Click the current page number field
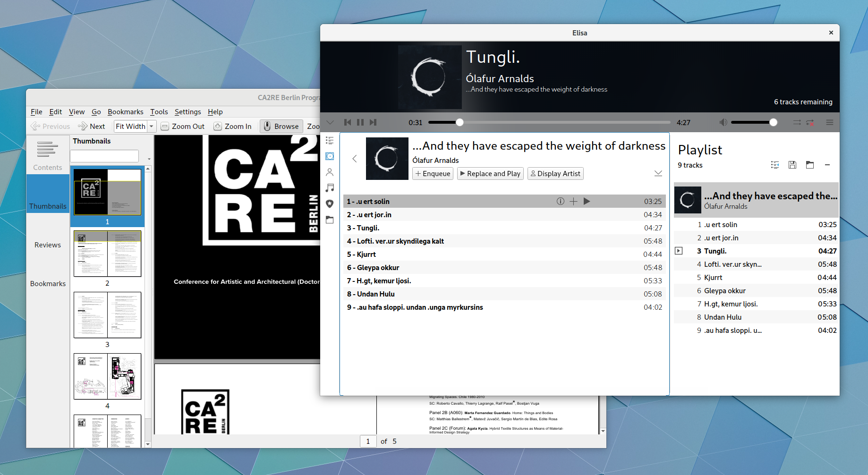 [x=368, y=441]
